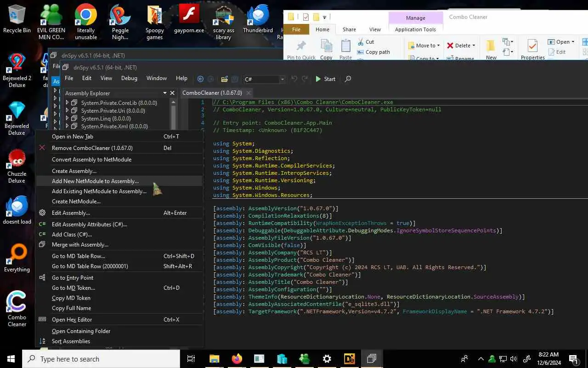The height and width of the screenshot is (368, 588).
Task: Click the sort icon beside Sort Assemblies
Action: click(x=42, y=341)
